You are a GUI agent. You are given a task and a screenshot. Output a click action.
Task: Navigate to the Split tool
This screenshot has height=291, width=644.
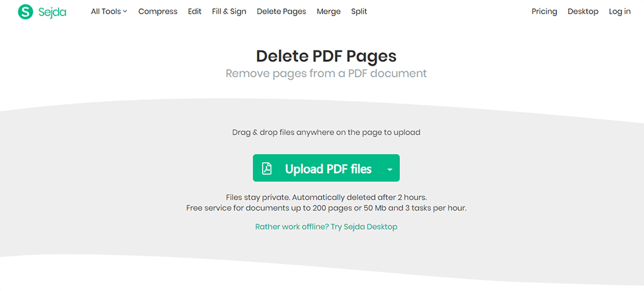tap(359, 12)
